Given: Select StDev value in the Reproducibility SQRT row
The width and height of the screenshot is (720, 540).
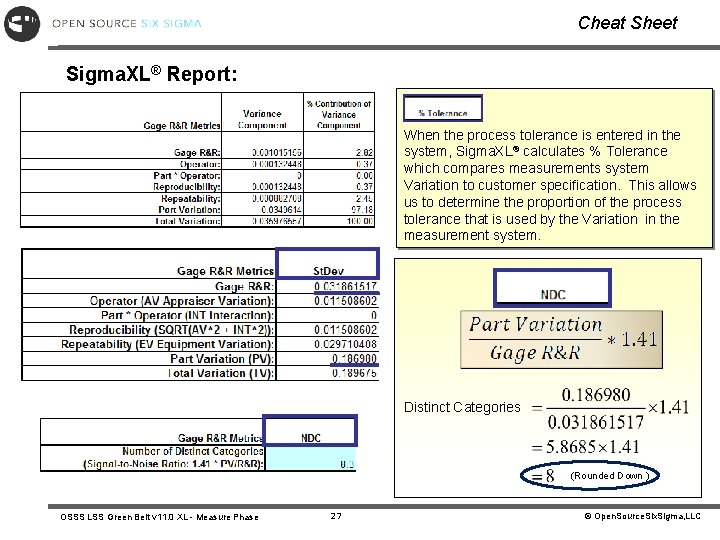Looking at the screenshot, I should click(345, 330).
